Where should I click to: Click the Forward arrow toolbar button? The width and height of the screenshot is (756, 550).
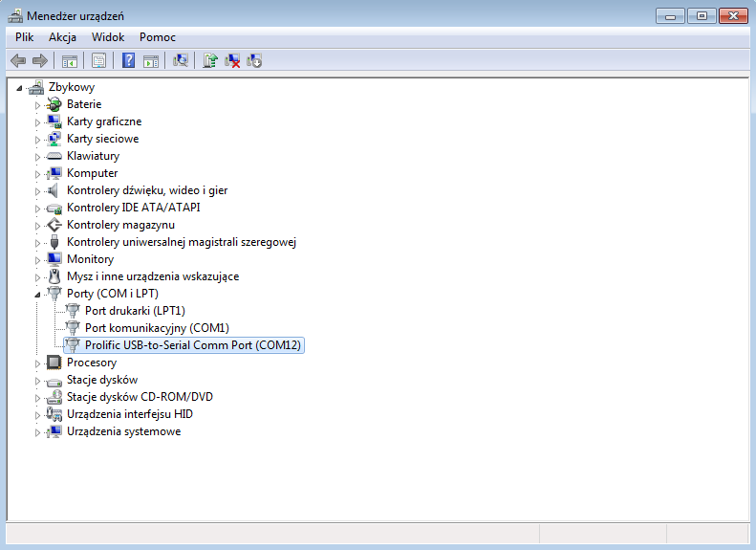40,61
